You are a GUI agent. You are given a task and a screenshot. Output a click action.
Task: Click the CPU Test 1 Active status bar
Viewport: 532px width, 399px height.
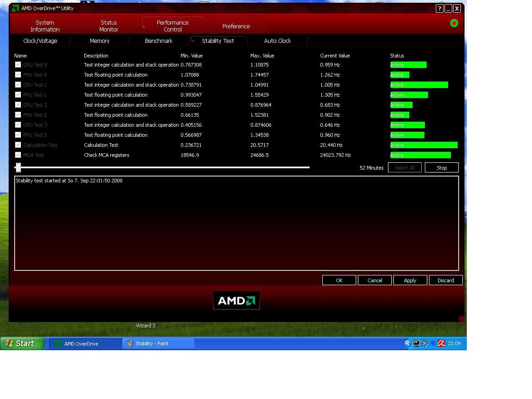click(x=419, y=85)
